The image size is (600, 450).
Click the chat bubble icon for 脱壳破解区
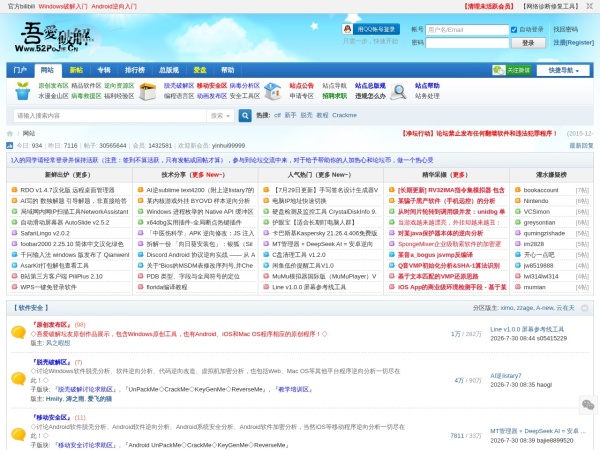pyautogui.click(x=18, y=379)
